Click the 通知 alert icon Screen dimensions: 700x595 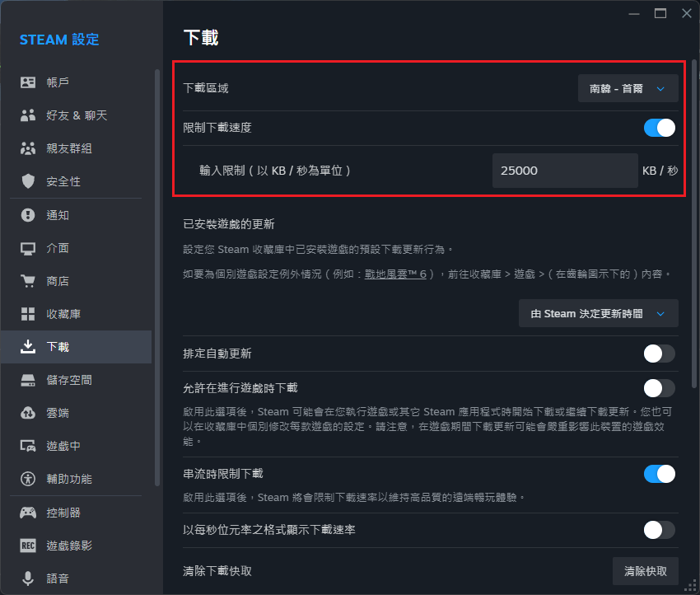[x=28, y=215]
